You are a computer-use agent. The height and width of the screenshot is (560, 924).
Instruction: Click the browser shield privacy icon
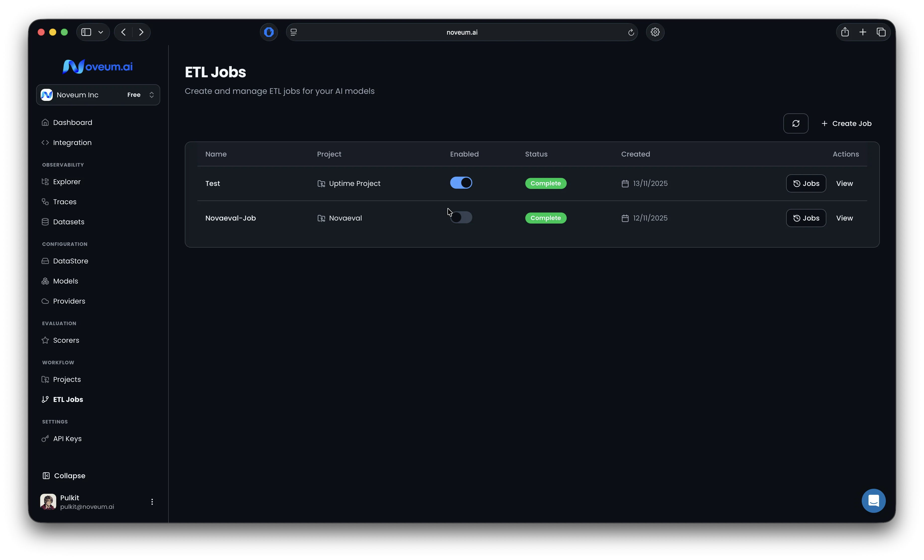coord(268,32)
